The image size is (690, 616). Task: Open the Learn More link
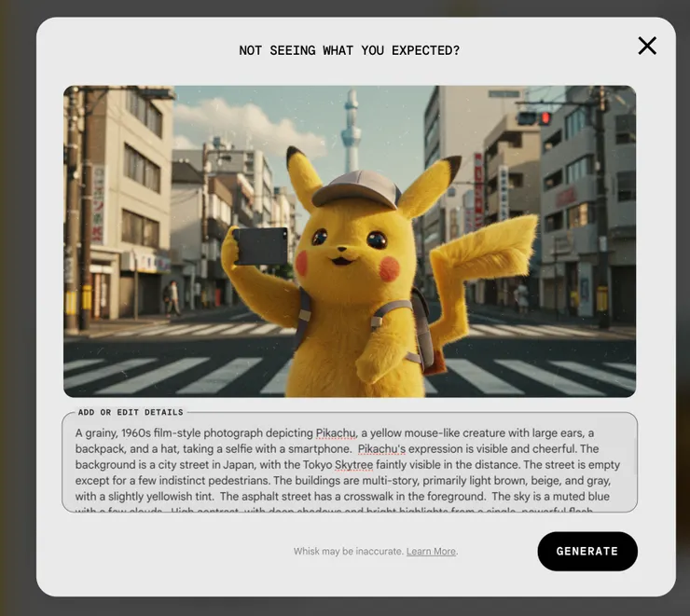pyautogui.click(x=431, y=552)
